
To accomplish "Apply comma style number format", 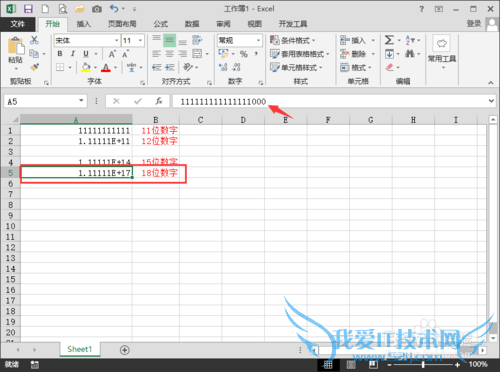I will (256, 54).
